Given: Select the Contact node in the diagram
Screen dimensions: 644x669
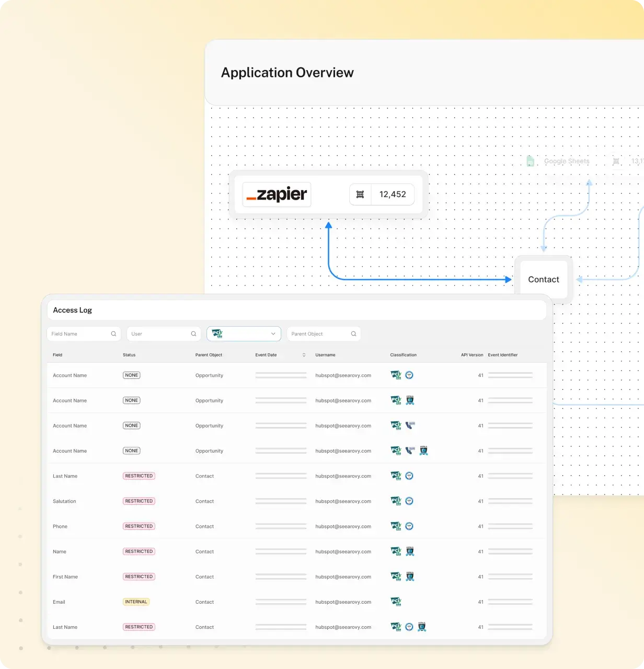Looking at the screenshot, I should tap(544, 280).
